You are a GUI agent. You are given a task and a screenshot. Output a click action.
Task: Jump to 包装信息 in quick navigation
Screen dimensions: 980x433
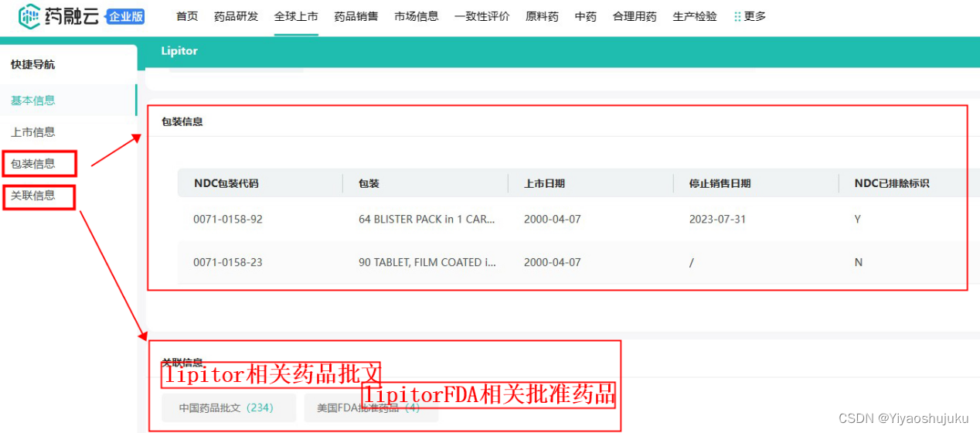[33, 164]
